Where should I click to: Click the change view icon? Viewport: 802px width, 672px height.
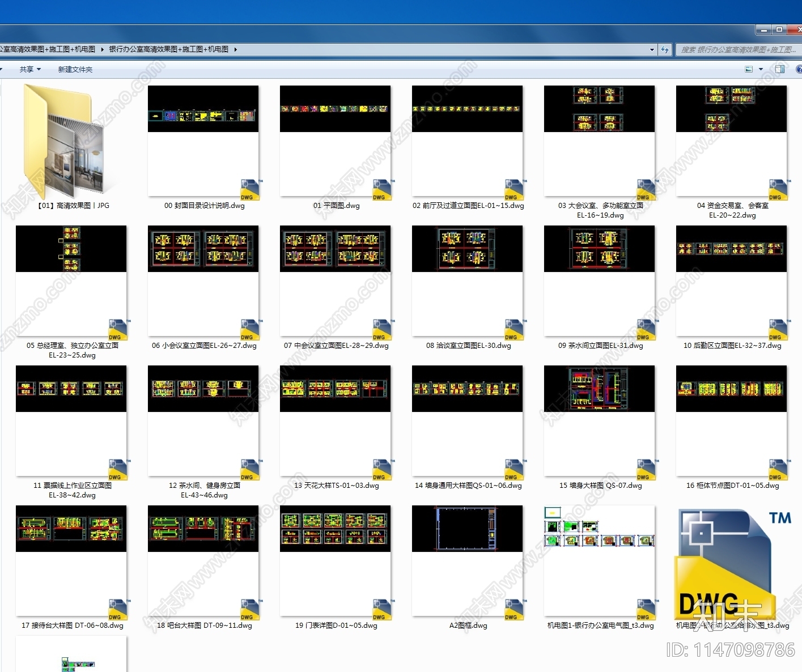click(749, 69)
